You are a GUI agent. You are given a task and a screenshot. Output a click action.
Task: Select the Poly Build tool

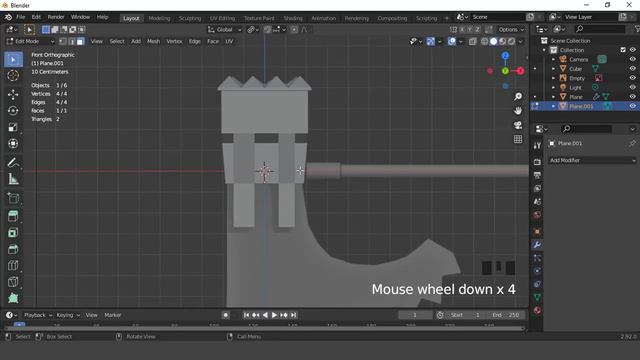click(x=13, y=298)
